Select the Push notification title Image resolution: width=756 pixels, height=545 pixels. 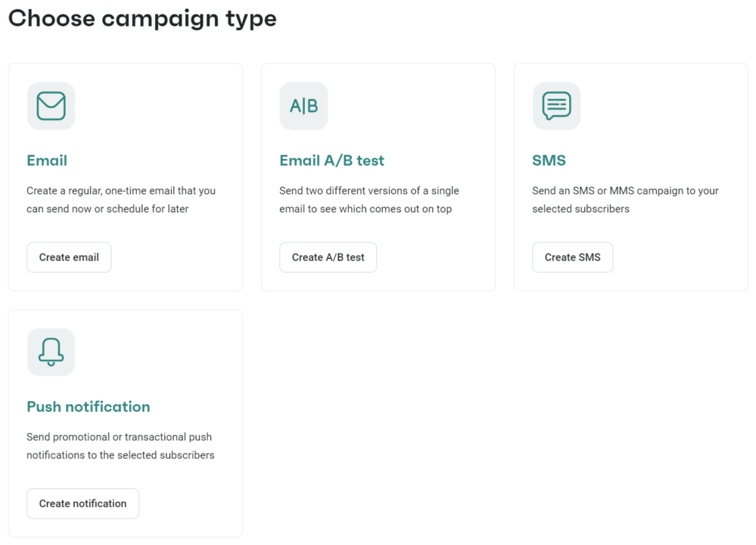coord(88,406)
